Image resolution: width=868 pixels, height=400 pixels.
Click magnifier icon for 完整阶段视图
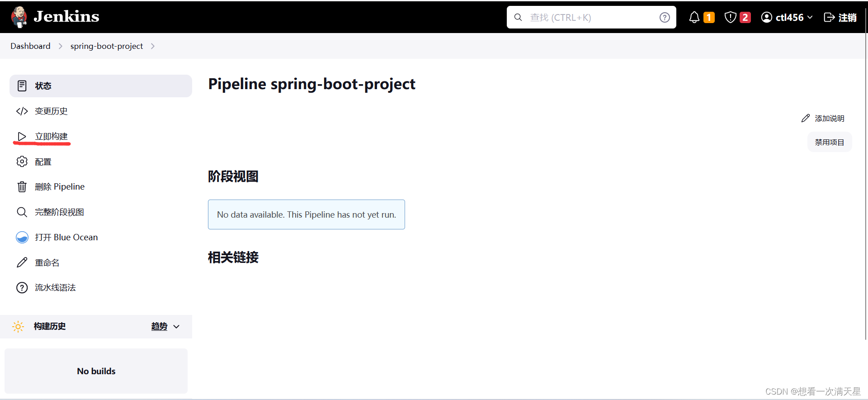click(x=22, y=212)
